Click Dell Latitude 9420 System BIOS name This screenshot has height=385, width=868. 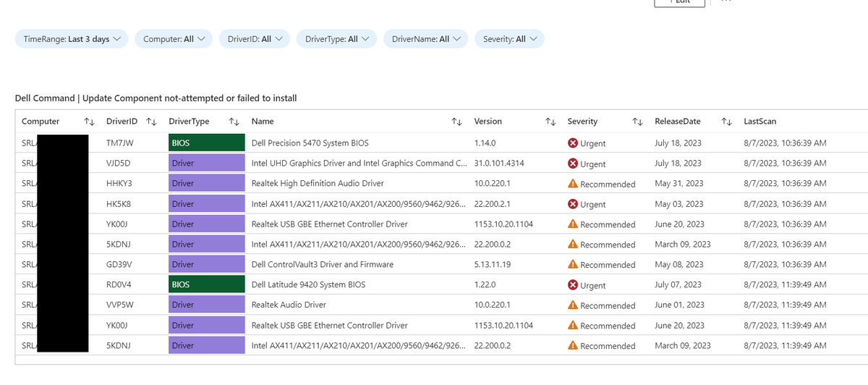308,285
